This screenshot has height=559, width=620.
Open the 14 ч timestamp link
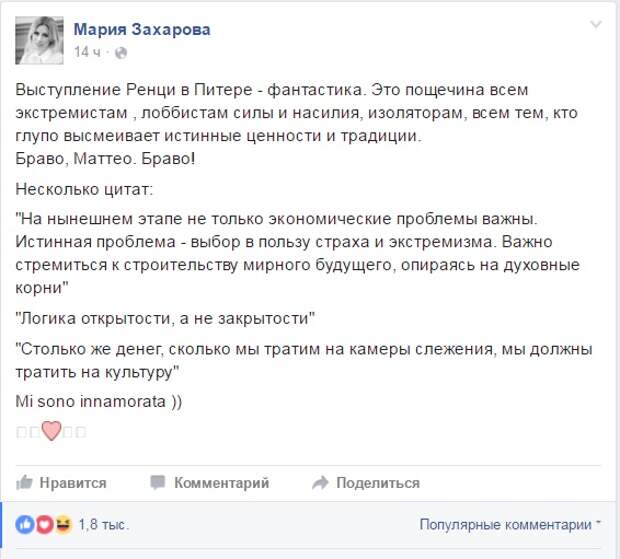click(87, 52)
